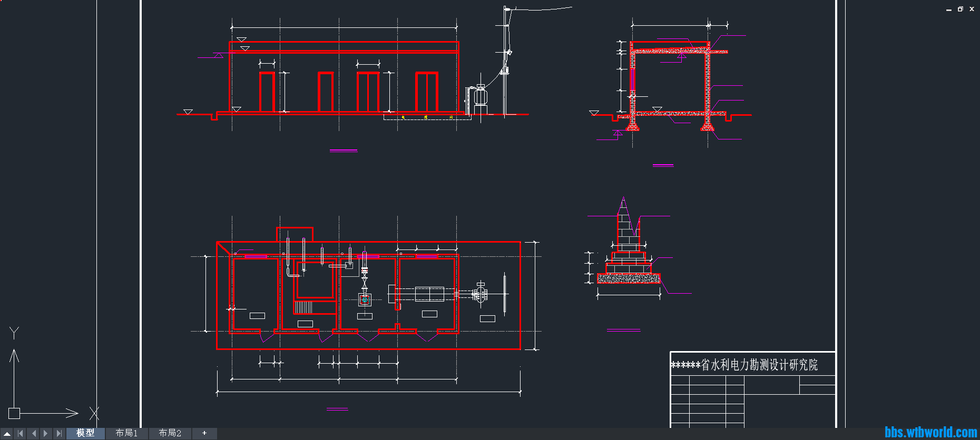Click the pump symbol in floor plan
Viewport: 980px width, 440px height.
point(365,299)
